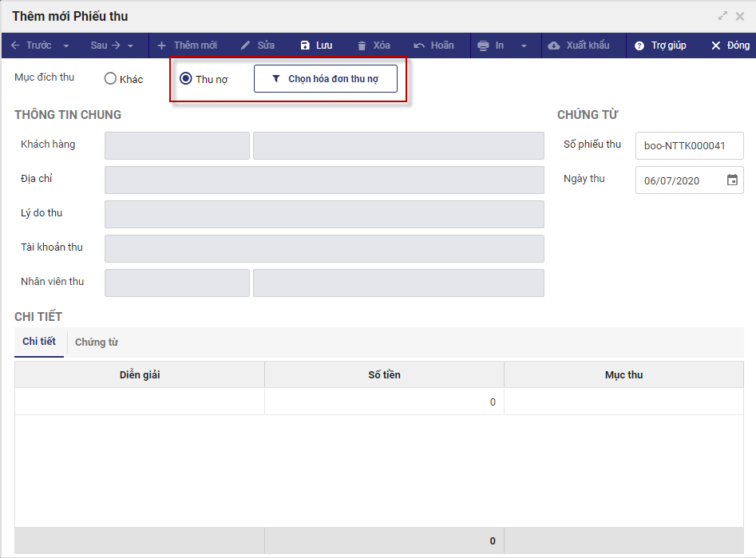This screenshot has width=756, height=558.
Task: Click the trash can Xóa icon
Action: 362,46
